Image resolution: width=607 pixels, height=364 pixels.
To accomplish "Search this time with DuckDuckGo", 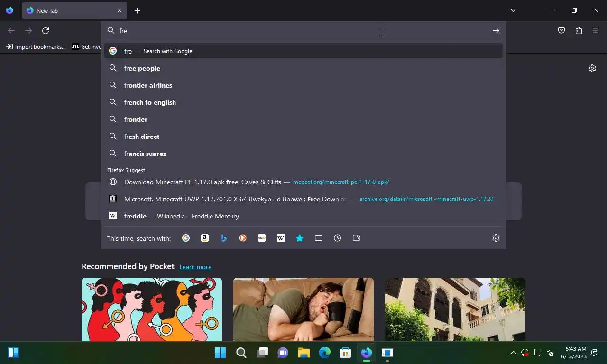I will click(243, 238).
